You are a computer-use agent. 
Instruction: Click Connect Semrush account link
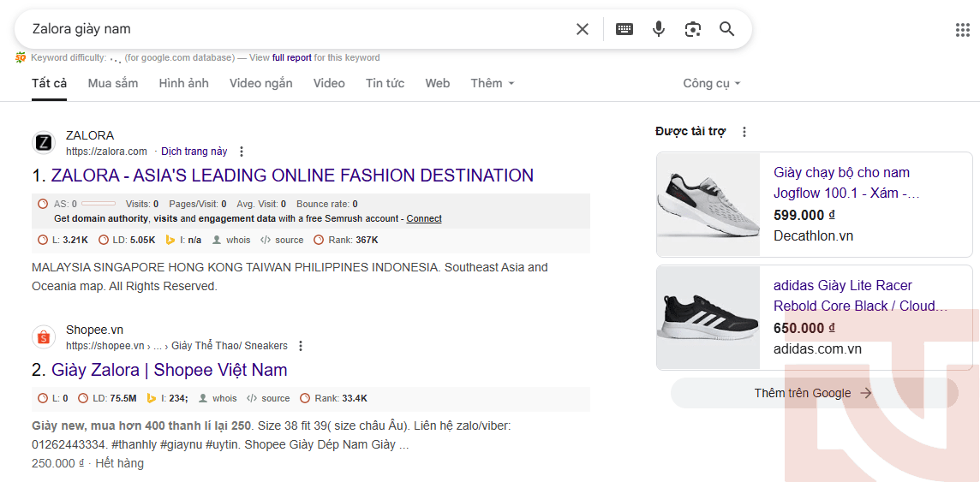(x=424, y=218)
